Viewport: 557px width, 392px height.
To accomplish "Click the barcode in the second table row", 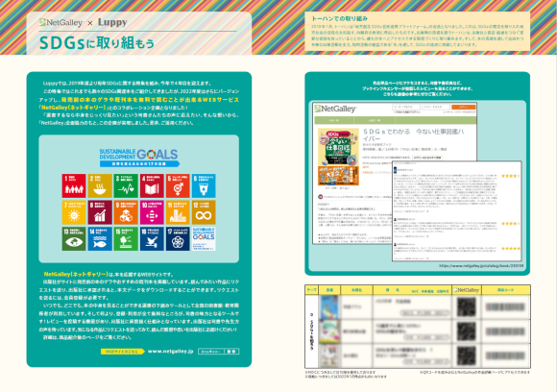I will tap(505, 331).
